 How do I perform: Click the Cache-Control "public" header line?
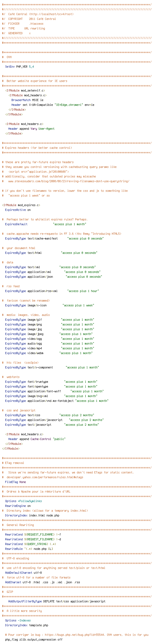pyautogui.click(x=37, y=439)
